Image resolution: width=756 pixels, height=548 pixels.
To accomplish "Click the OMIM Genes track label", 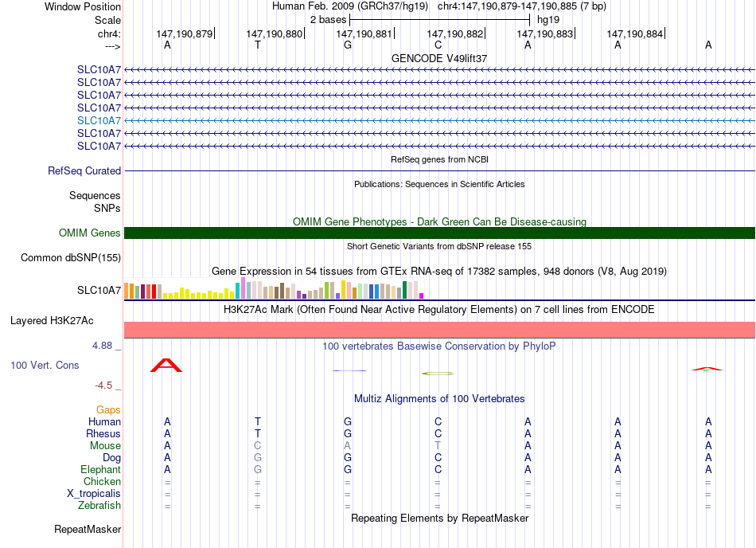I will (x=90, y=233).
